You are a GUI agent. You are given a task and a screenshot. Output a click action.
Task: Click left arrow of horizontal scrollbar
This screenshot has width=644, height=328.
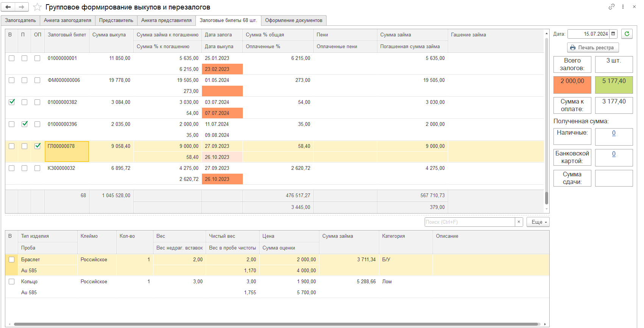pos(9,324)
